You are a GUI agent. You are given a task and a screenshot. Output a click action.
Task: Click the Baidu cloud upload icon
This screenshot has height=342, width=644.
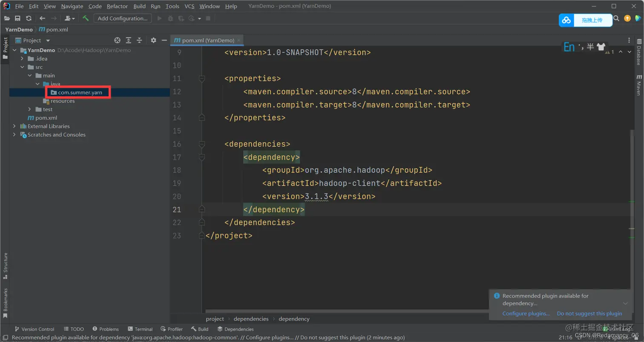pos(566,20)
